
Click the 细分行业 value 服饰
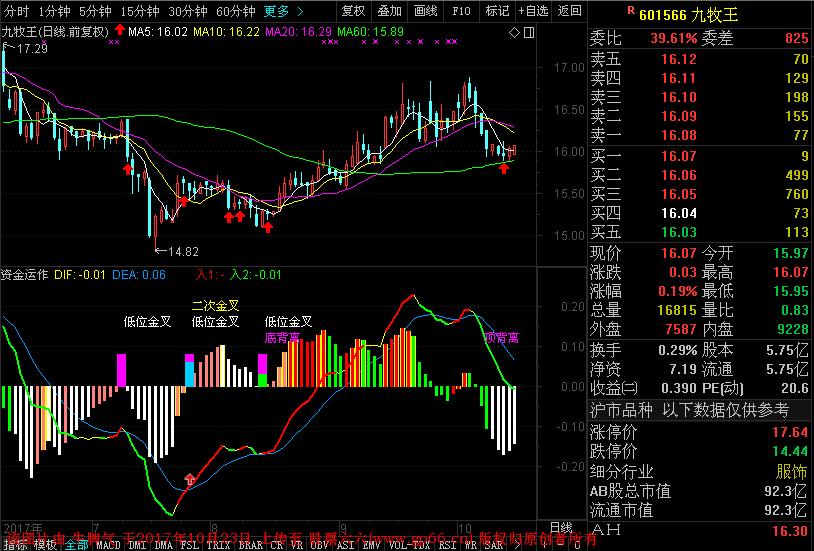[792, 472]
